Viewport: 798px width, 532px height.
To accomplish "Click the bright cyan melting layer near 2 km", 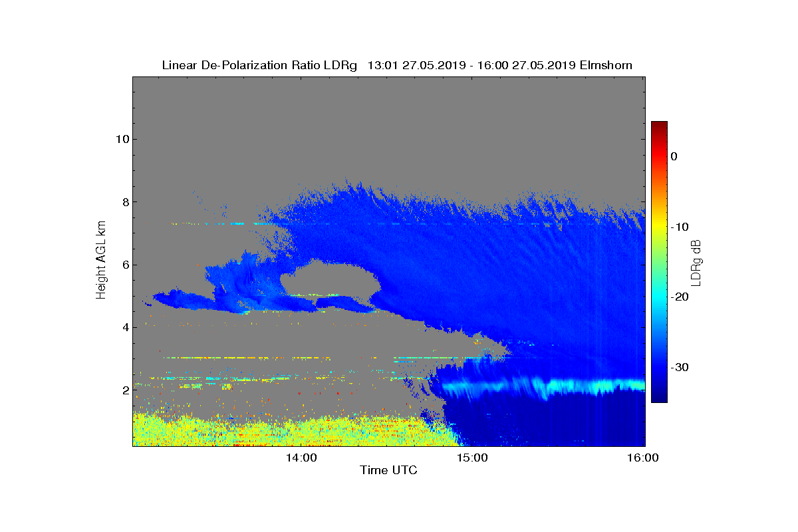I will tap(544, 386).
